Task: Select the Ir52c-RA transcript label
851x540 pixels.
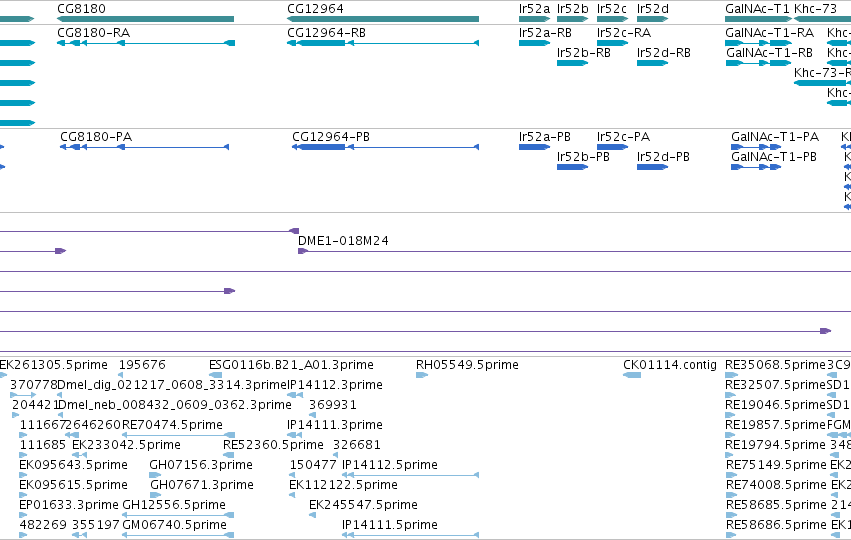Action: 624,33
